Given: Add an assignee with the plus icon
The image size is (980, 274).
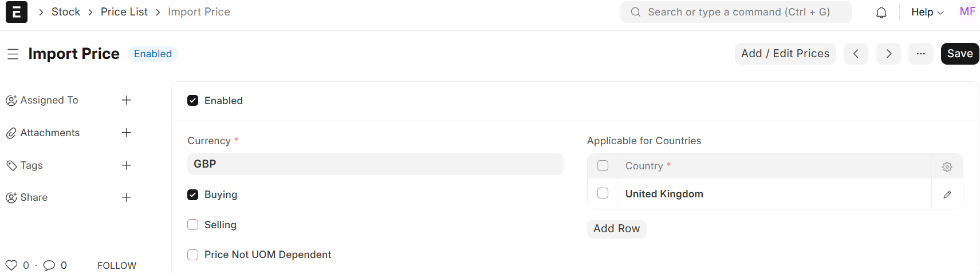Looking at the screenshot, I should pos(127,100).
